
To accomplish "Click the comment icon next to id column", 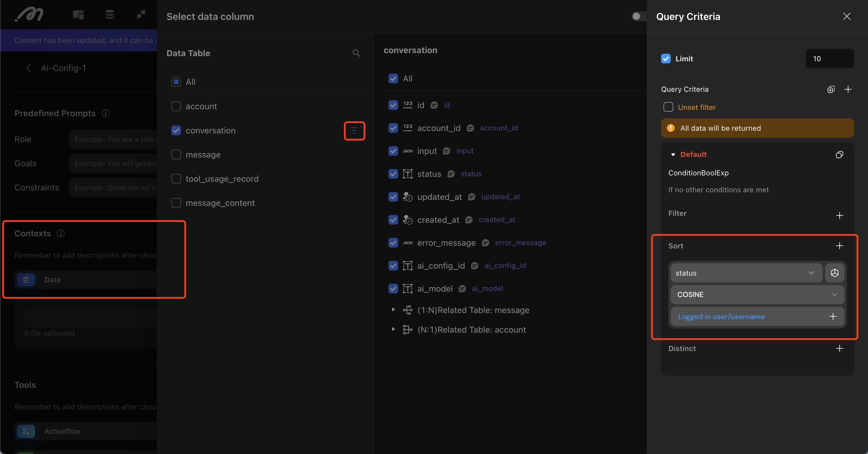I will 434,105.
